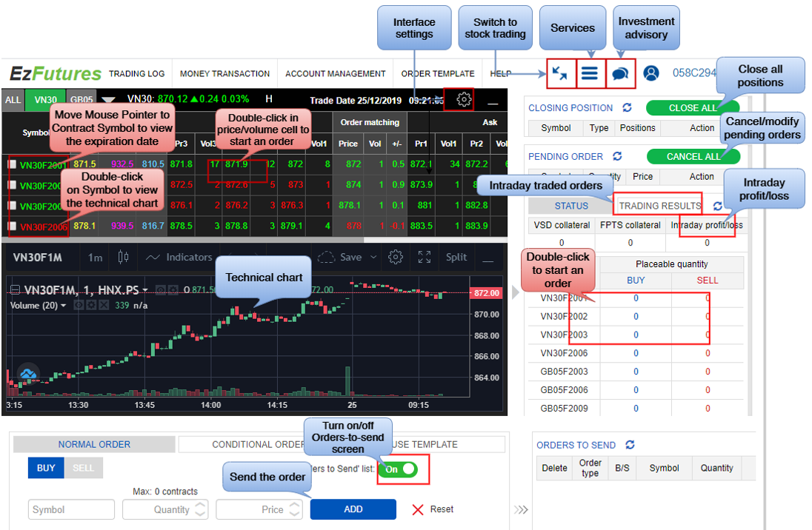This screenshot has height=530, width=812.
Task: Refresh the Trading Results panel
Action: click(717, 206)
